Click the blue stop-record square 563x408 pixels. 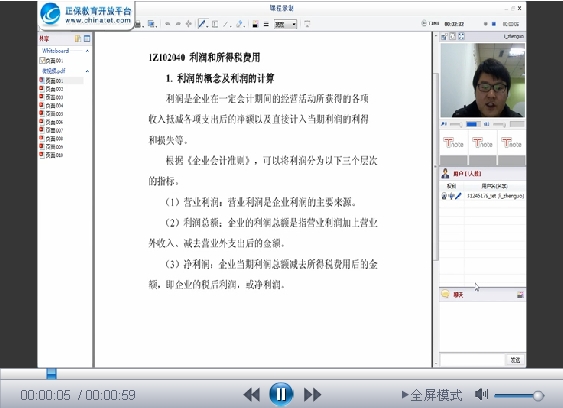[x=494, y=24]
